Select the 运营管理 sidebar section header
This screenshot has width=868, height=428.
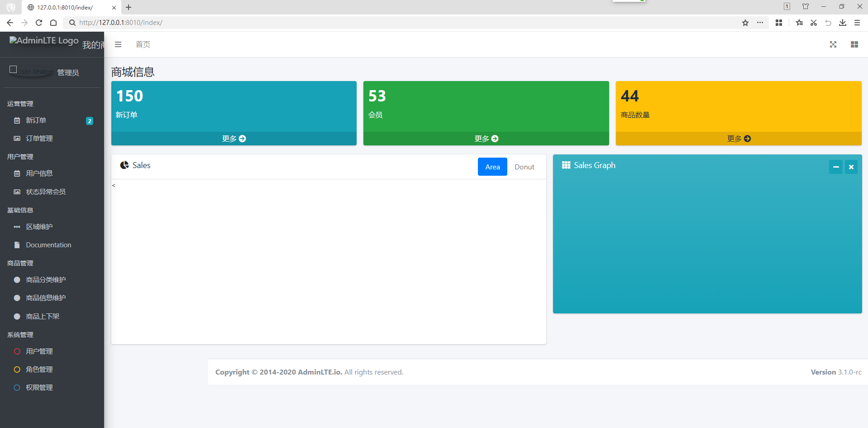[x=20, y=104]
